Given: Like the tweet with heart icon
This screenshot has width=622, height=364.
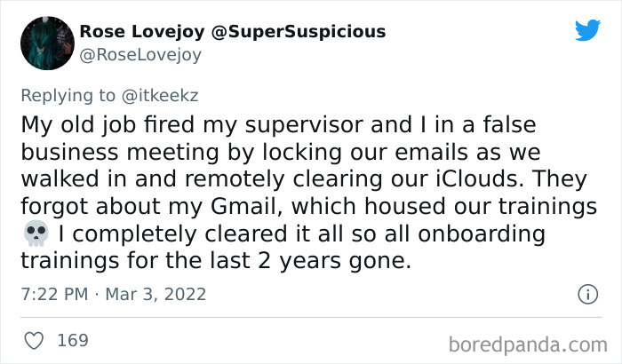Looking at the screenshot, I should coord(33,339).
